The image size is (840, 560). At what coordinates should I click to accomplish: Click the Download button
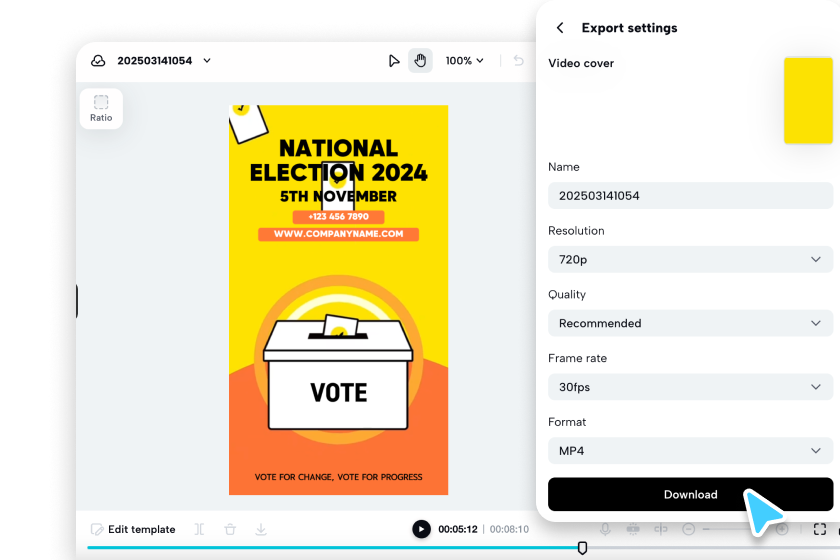tap(690, 494)
